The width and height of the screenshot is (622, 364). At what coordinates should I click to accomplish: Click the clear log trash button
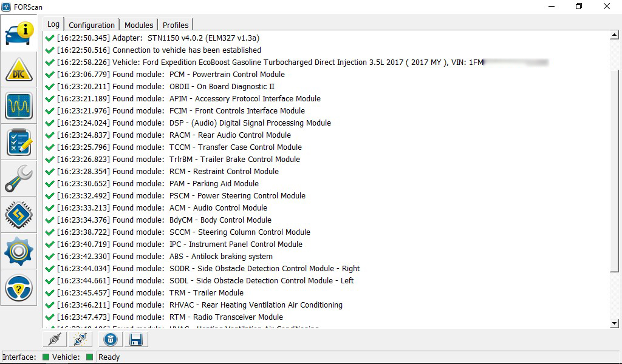tap(111, 340)
